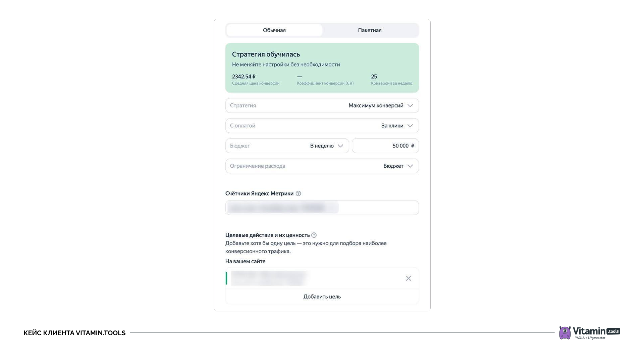Click the 2342.54 ₽ average conversion price
This screenshot has height=352, width=644.
point(244,77)
